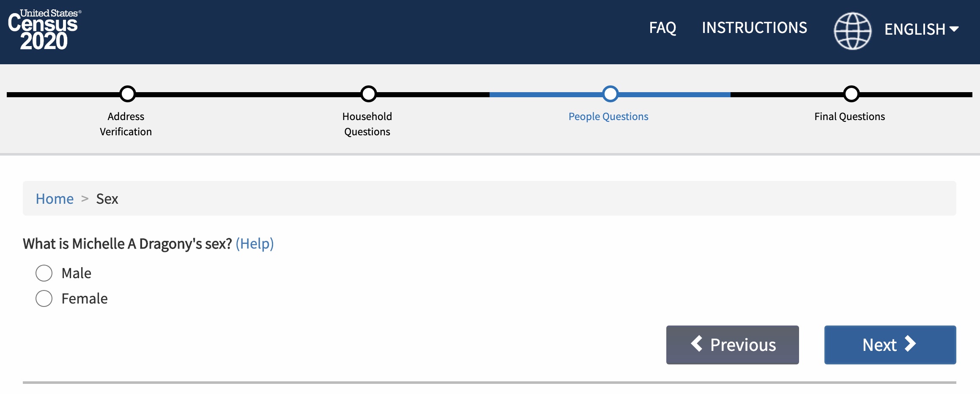Follow the Home breadcrumb link
Screen dimensions: 980x394
[55, 199]
